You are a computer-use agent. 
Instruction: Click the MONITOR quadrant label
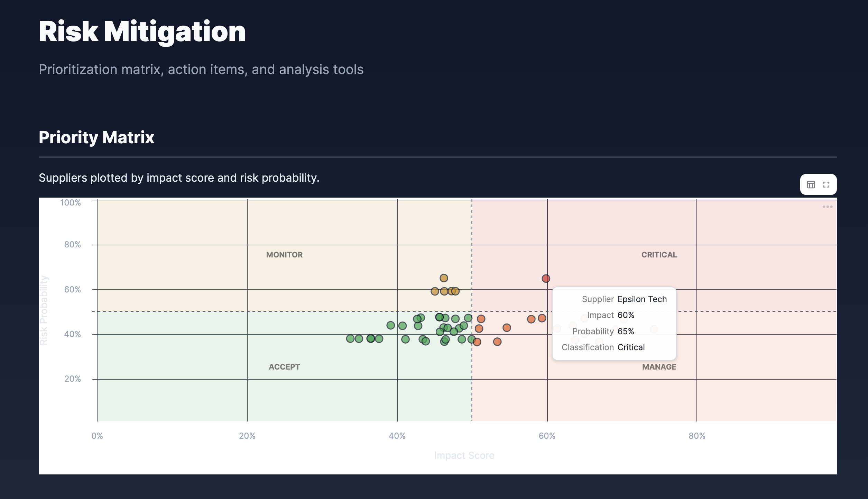coord(284,255)
